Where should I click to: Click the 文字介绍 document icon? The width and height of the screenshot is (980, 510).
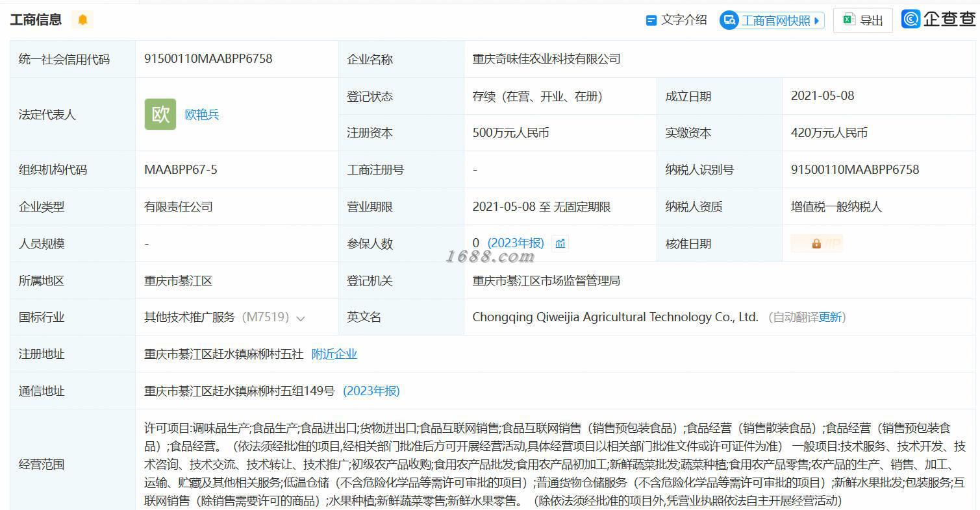[651, 21]
